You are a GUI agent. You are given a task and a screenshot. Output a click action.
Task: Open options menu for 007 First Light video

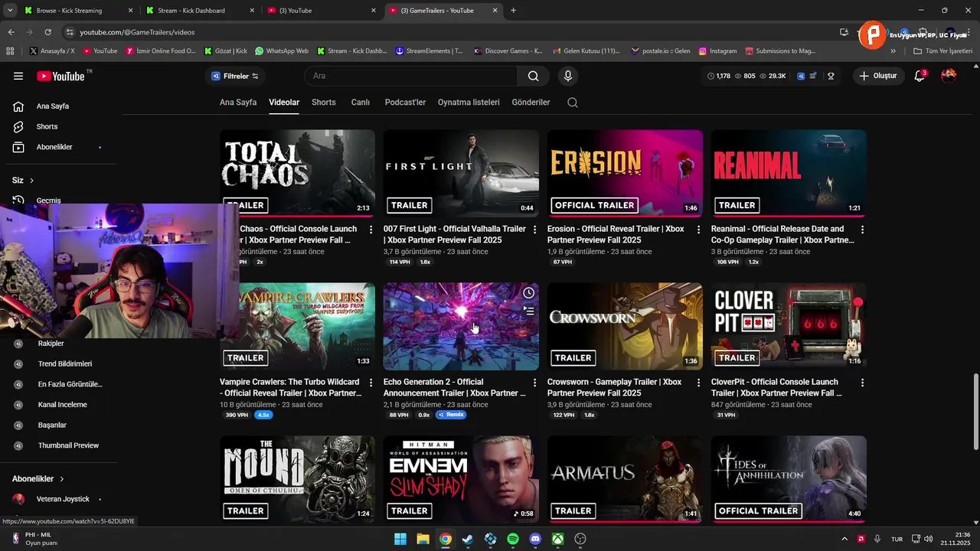pyautogui.click(x=534, y=230)
